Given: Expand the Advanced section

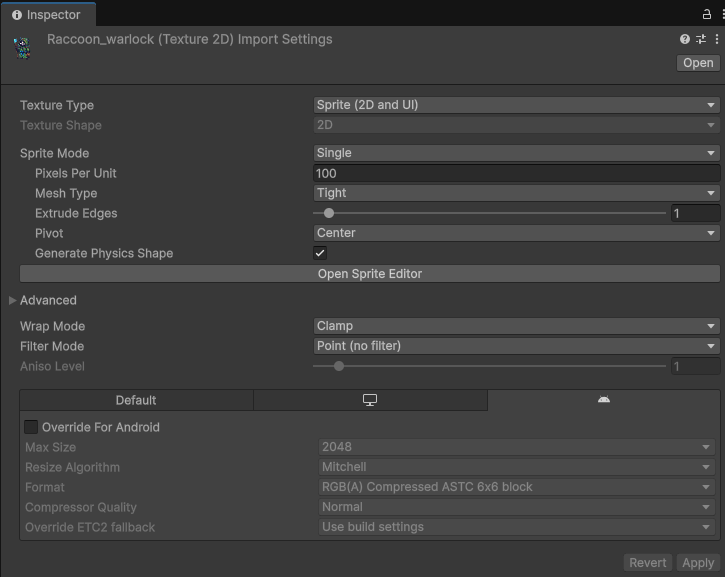Looking at the screenshot, I should tap(12, 301).
